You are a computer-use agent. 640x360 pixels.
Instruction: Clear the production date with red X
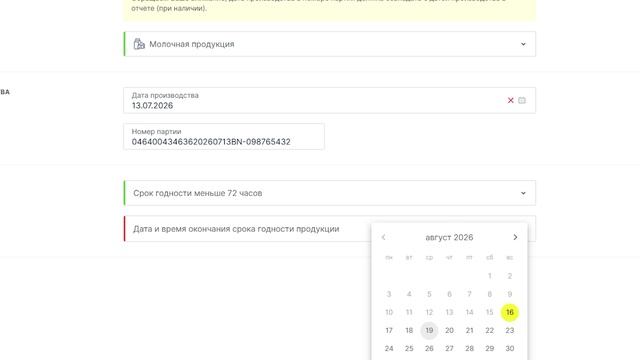pyautogui.click(x=510, y=100)
